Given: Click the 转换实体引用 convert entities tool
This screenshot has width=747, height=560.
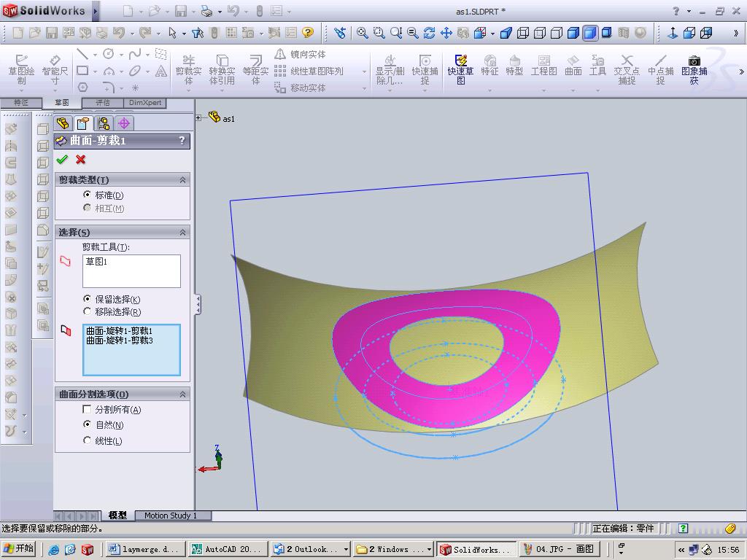Looking at the screenshot, I should [x=222, y=69].
